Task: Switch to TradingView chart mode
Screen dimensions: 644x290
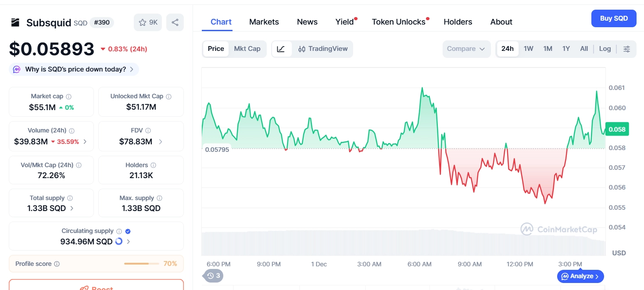Action: coord(323,49)
